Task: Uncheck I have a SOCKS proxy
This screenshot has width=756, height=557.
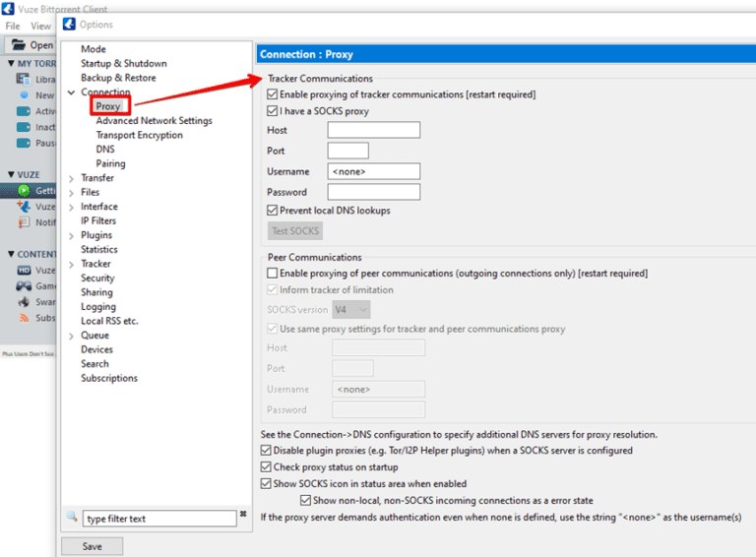Action: 273,111
